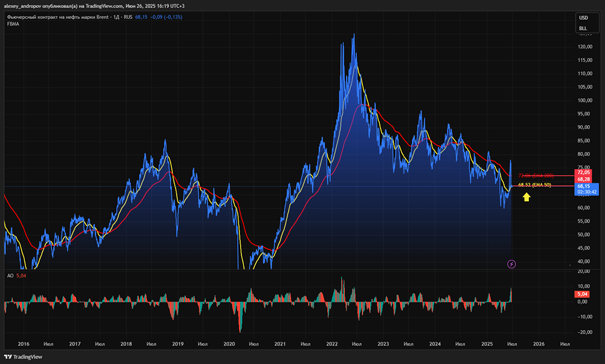The image size is (605, 364).
Task: Click the 120,00 level on price scale
Action: point(584,47)
